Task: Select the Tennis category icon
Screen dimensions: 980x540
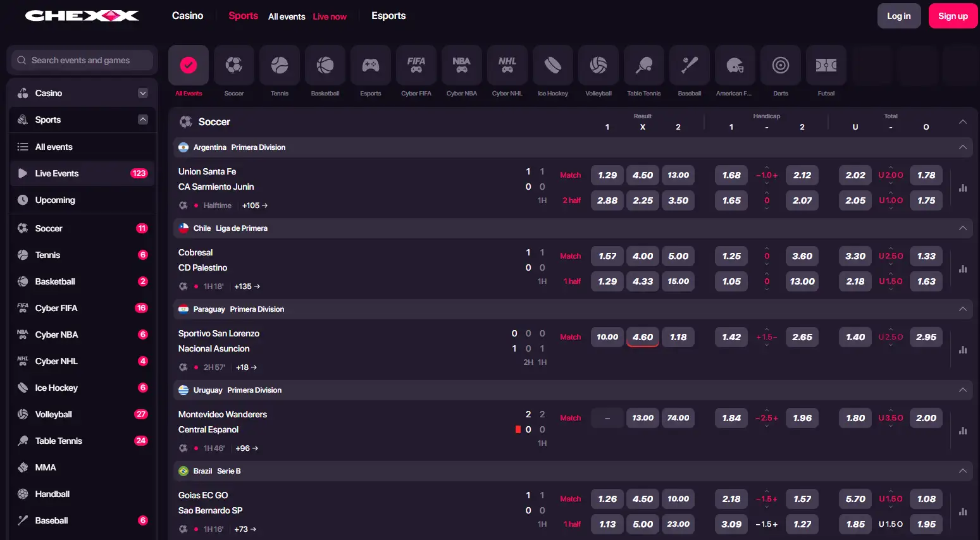Action: (280, 65)
